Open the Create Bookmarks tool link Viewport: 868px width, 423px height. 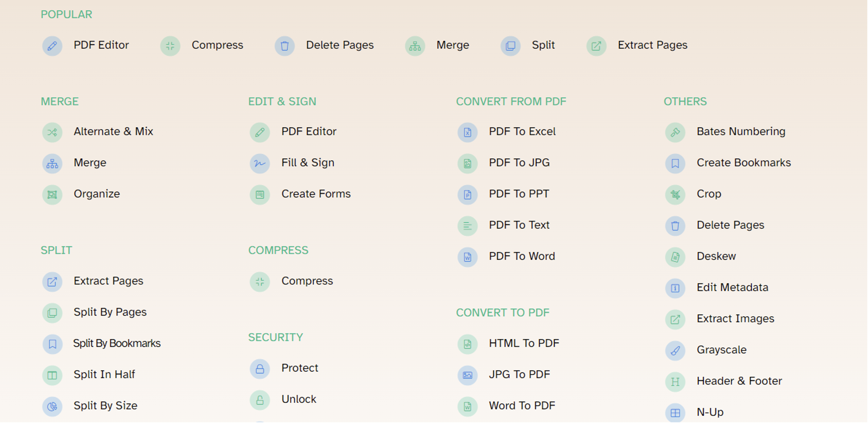click(x=744, y=163)
